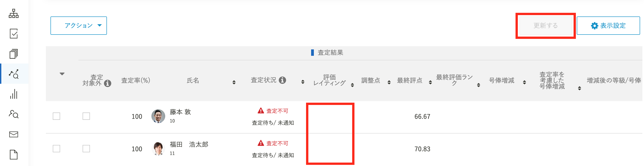Expand the アクション dropdown button
The width and height of the screenshot is (644, 166).
pos(78,25)
